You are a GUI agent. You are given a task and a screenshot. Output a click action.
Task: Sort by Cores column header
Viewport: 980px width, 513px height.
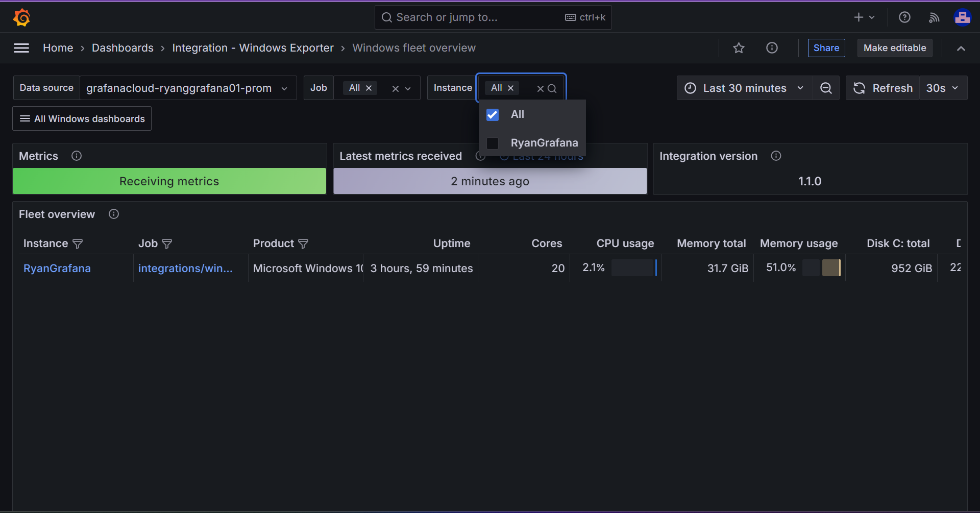[x=547, y=243]
